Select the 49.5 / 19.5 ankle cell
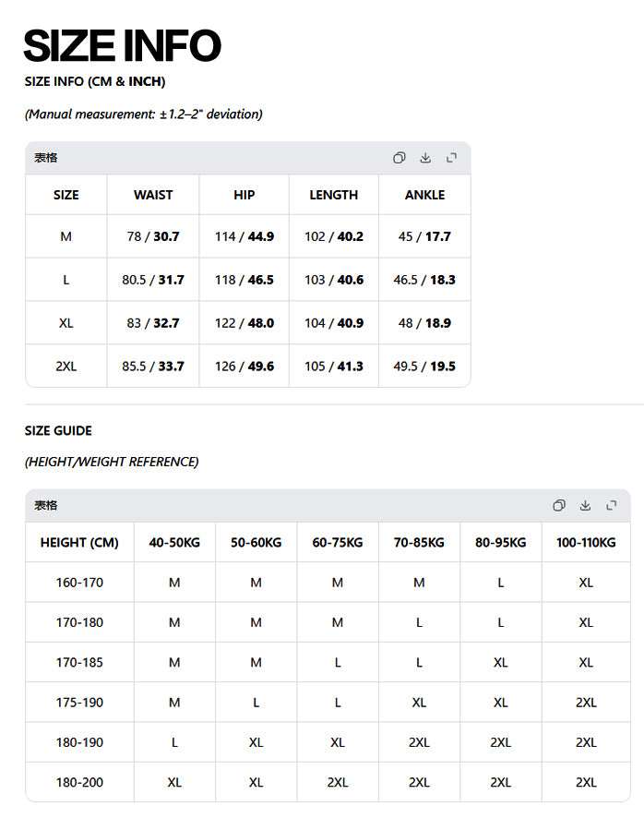 point(424,367)
